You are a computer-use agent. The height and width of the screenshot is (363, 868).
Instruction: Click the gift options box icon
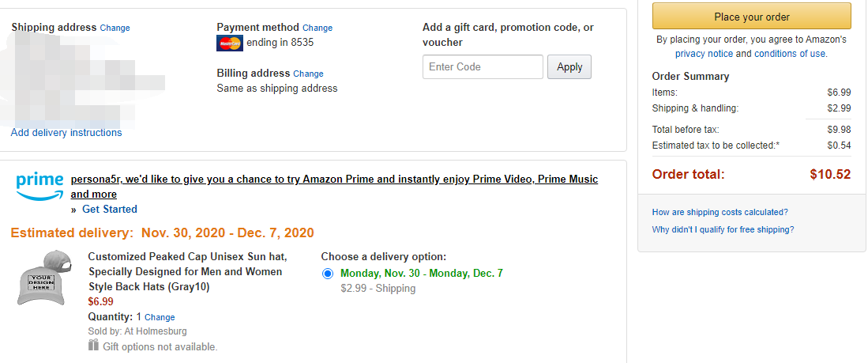[x=93, y=346]
